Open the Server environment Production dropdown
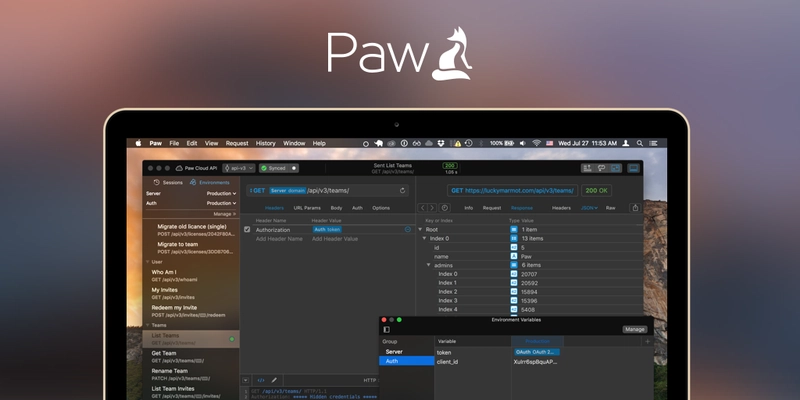The image size is (800, 400). point(221,194)
